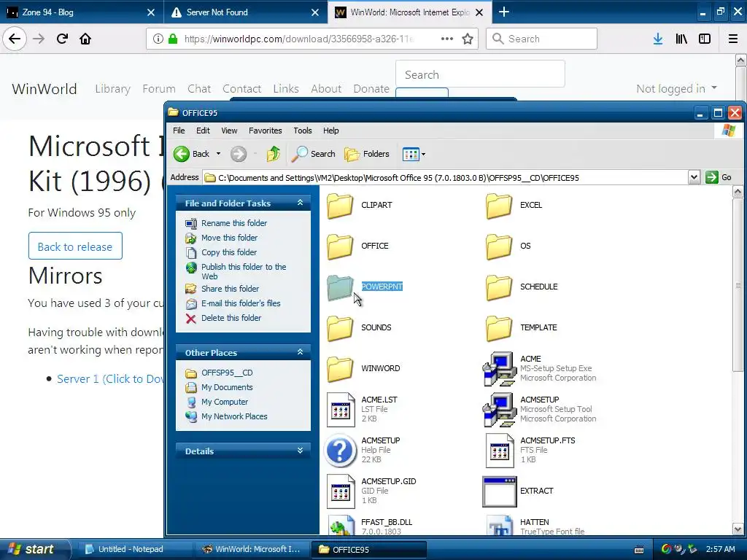This screenshot has width=747, height=560.
Task: Click Publish this folder to the Web
Action: 244,271
